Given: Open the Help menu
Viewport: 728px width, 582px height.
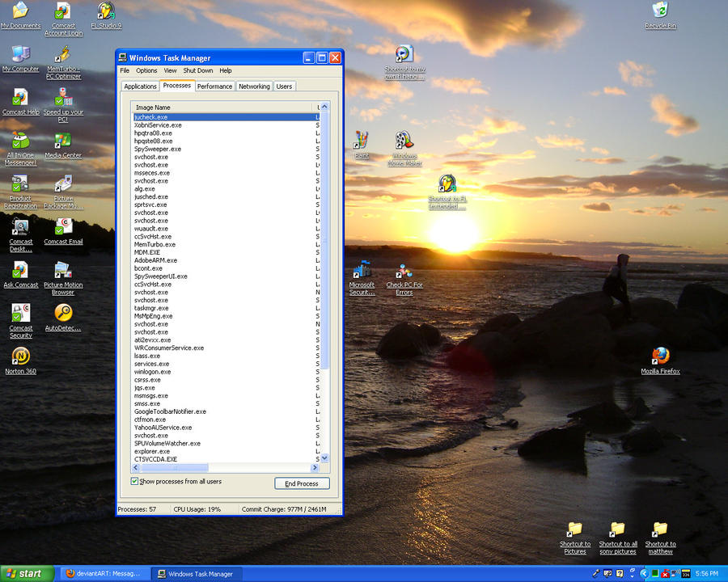Looking at the screenshot, I should tap(226, 70).
